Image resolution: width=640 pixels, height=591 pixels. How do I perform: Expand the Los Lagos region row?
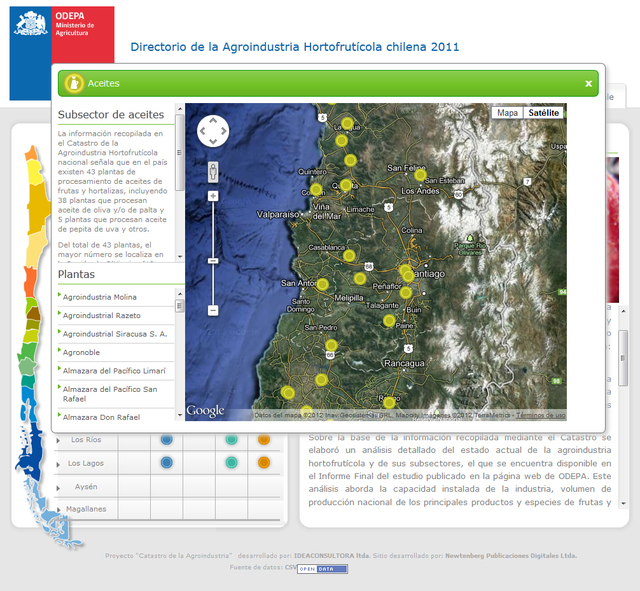tap(58, 464)
